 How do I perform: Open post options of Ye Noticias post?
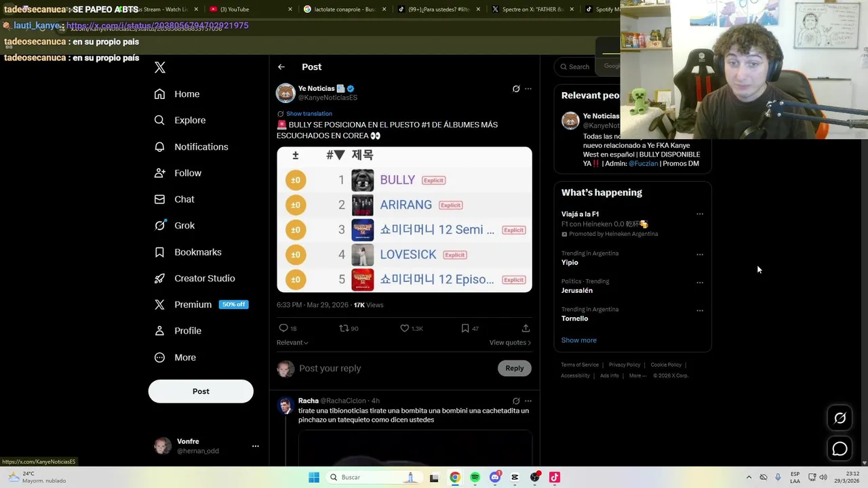pyautogui.click(x=528, y=89)
